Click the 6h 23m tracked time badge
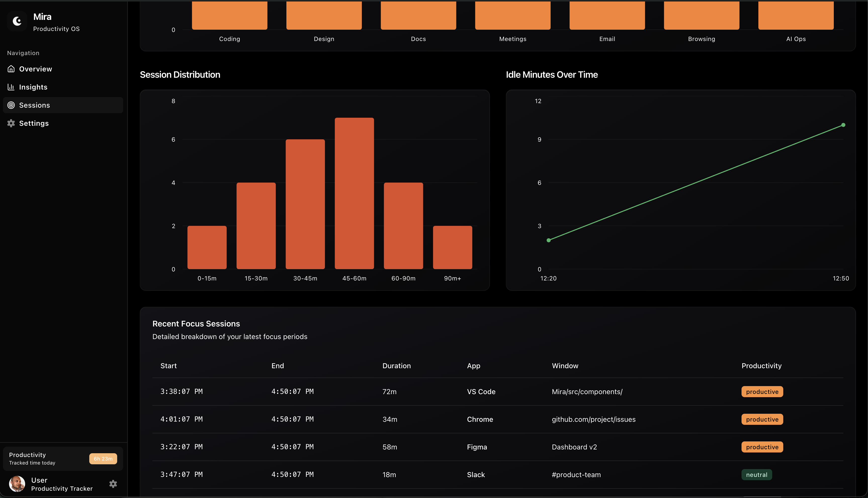This screenshot has height=498, width=868. [103, 459]
